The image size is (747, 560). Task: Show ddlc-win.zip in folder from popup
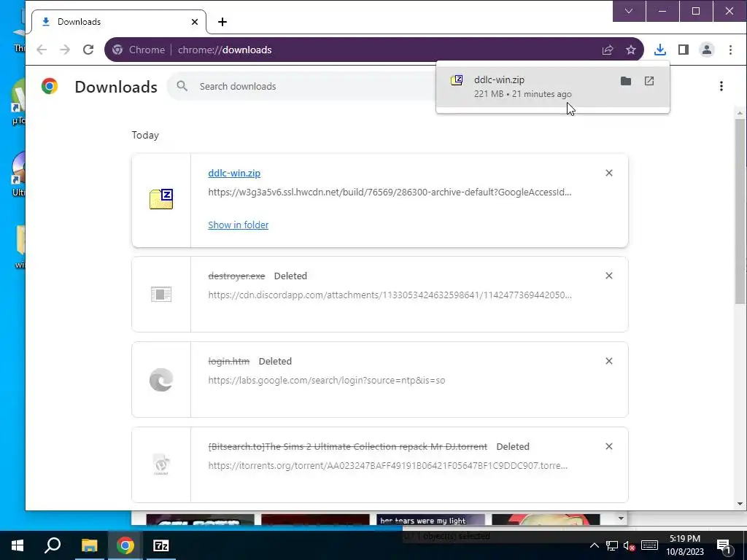tap(625, 81)
